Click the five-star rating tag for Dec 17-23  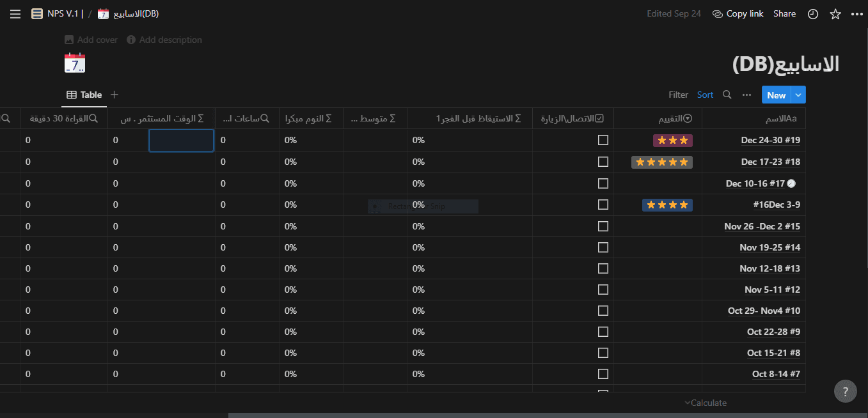(661, 162)
